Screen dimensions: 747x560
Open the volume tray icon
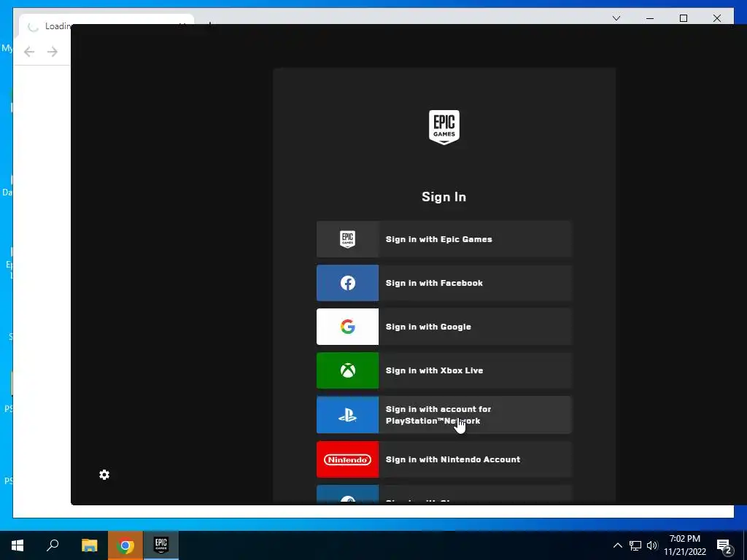point(652,545)
